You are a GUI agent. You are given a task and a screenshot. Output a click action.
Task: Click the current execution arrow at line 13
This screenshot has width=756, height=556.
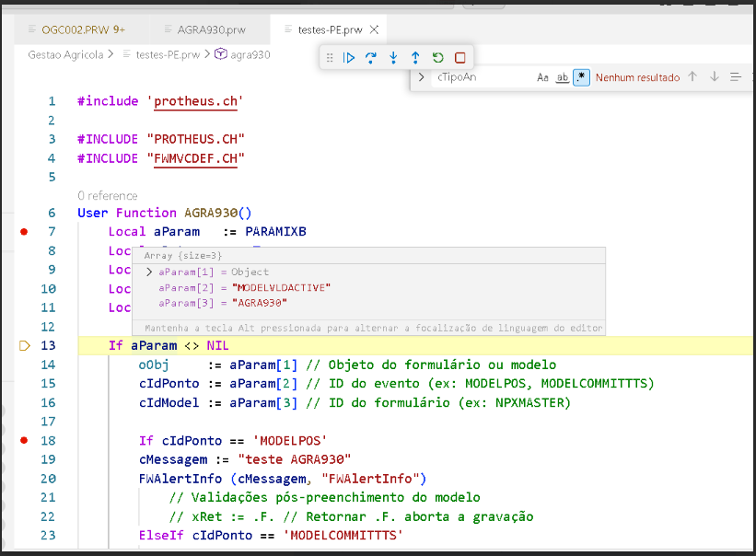(x=25, y=345)
